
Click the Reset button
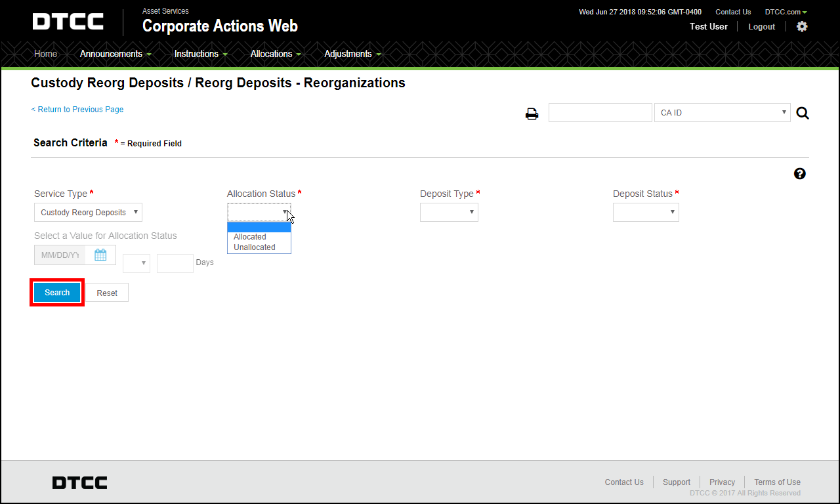pyautogui.click(x=107, y=292)
